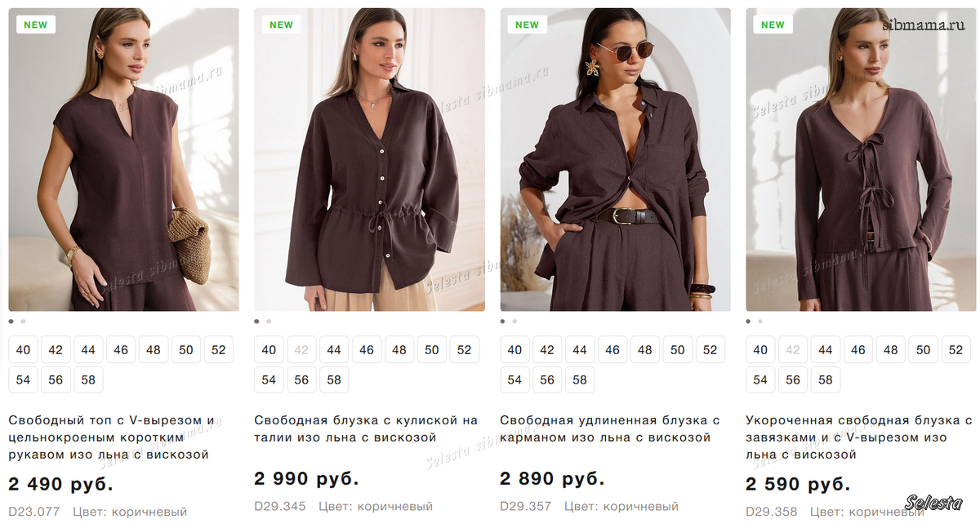This screenshot has height=528, width=980.
Task: Show second image dot of cropped tie blouse
Action: (761, 322)
